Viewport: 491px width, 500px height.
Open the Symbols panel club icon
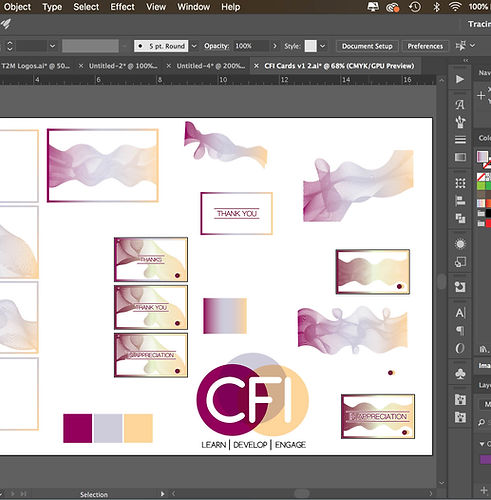pos(460,374)
